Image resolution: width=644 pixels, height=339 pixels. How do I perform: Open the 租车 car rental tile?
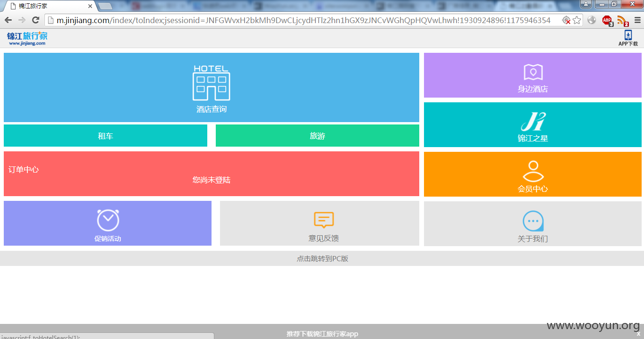click(105, 136)
